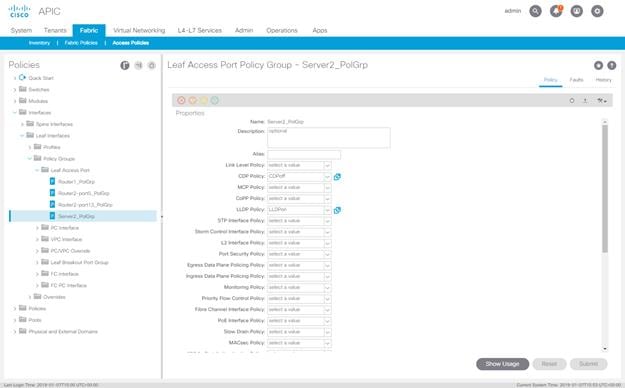The image size is (625, 388).
Task: Click the orange major fault icon
Action: [193, 100]
